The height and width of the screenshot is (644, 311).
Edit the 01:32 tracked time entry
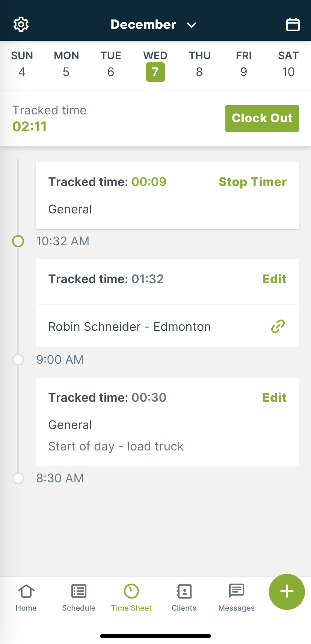coord(274,279)
